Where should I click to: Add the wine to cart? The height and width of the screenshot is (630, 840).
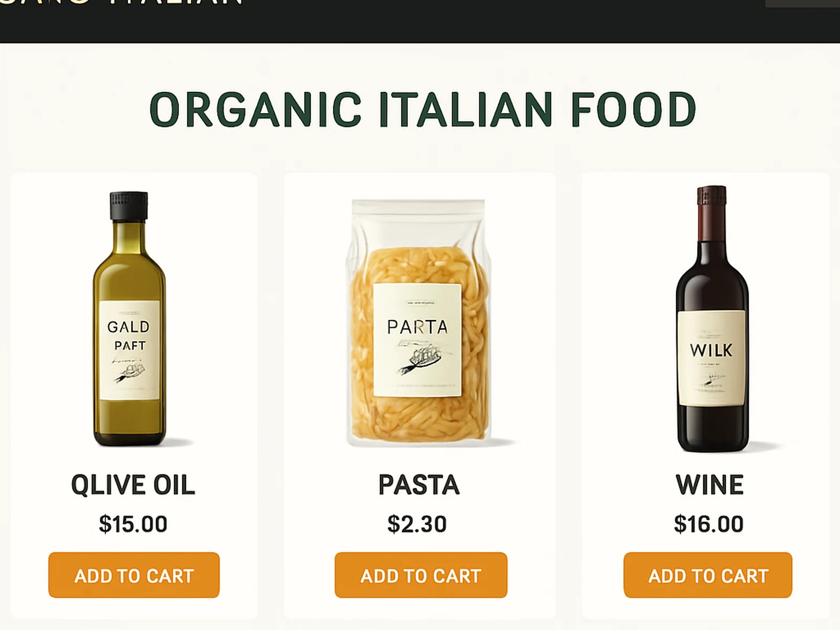708,575
